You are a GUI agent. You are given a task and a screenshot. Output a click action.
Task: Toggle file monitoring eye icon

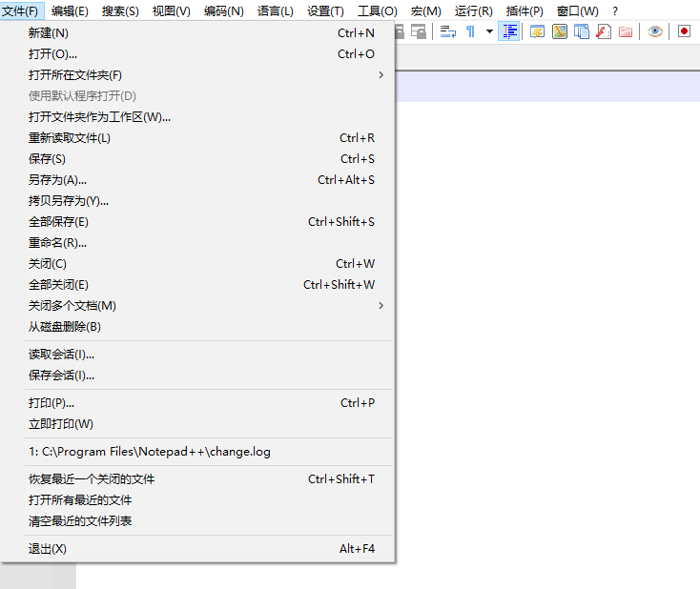coord(655,31)
